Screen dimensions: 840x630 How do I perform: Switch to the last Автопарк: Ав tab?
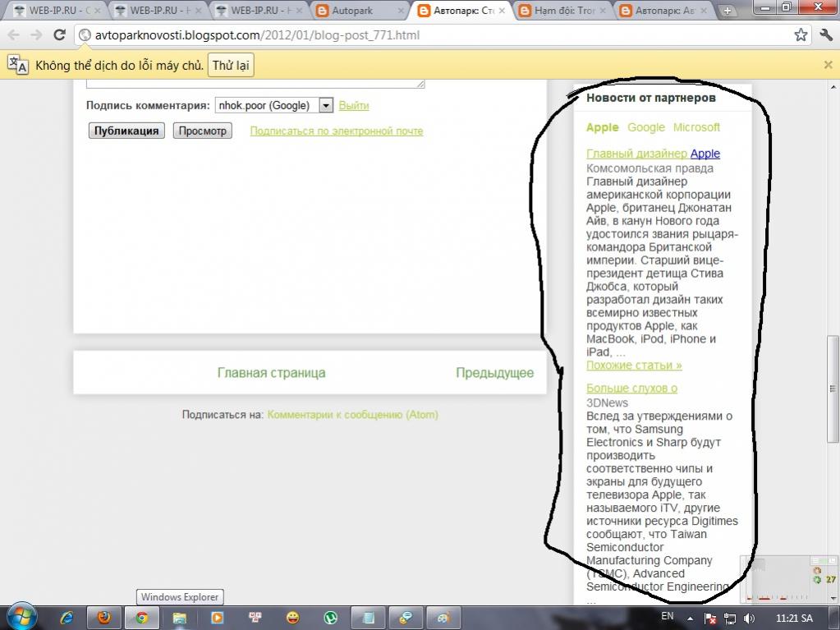[x=663, y=10]
